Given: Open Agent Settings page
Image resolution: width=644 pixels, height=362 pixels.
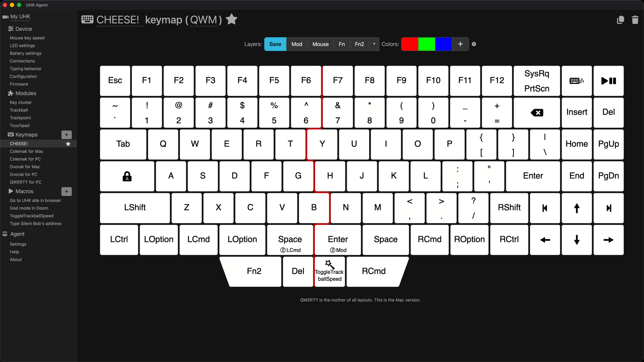Looking at the screenshot, I should (18, 244).
